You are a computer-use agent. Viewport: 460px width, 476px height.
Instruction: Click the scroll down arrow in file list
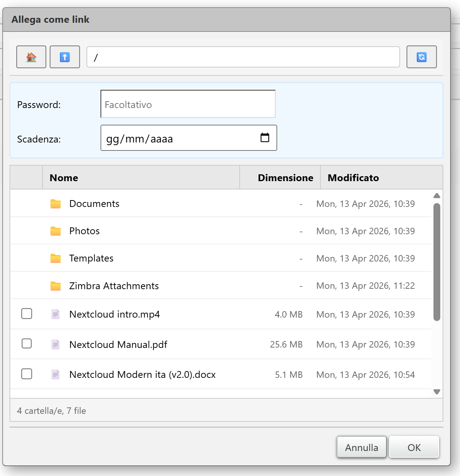[x=436, y=392]
